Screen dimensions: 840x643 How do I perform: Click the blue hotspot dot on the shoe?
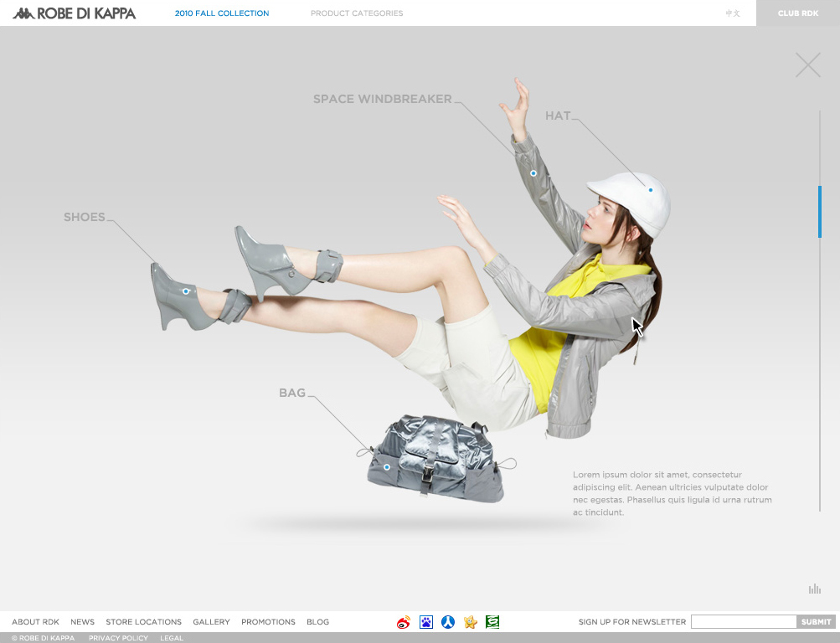tap(186, 291)
